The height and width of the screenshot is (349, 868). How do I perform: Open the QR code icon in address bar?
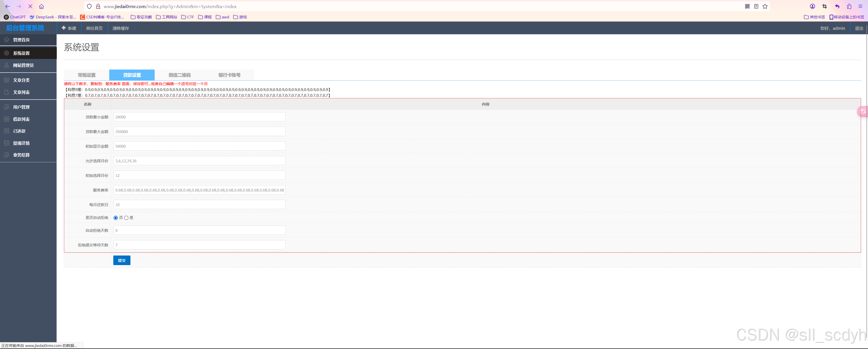[747, 6]
